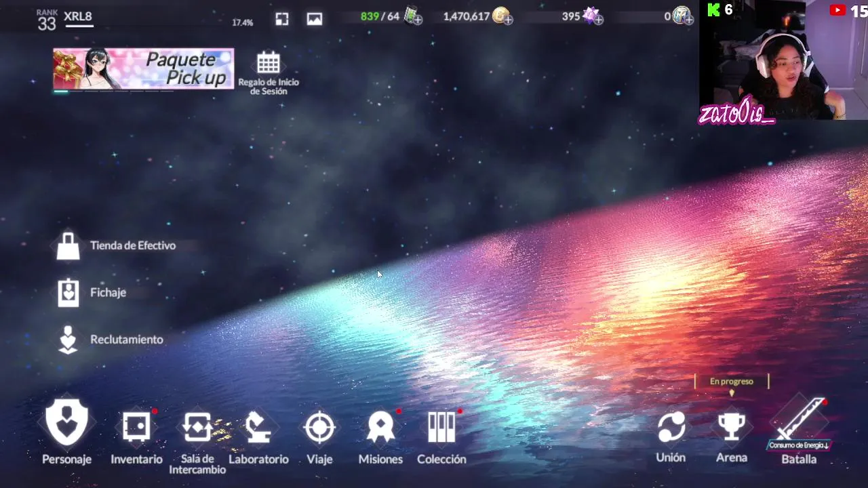The image size is (868, 488).
Task: Open the Misiones badge icon
Action: 380,428
